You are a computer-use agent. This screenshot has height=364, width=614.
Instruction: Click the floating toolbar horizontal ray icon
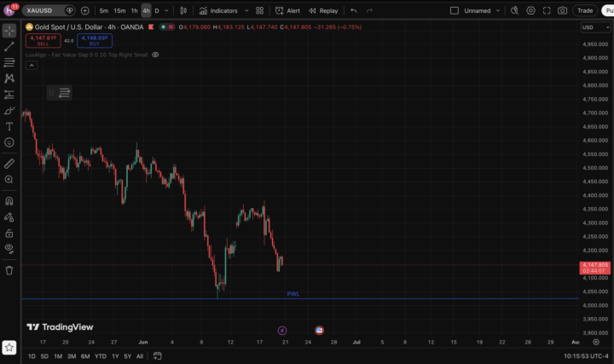[x=64, y=93]
